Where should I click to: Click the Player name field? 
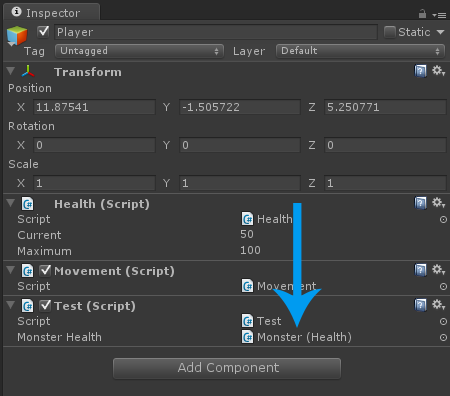click(216, 32)
